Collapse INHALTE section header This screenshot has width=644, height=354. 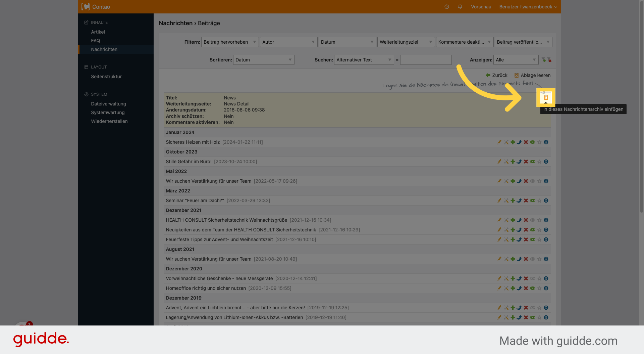[x=96, y=23]
